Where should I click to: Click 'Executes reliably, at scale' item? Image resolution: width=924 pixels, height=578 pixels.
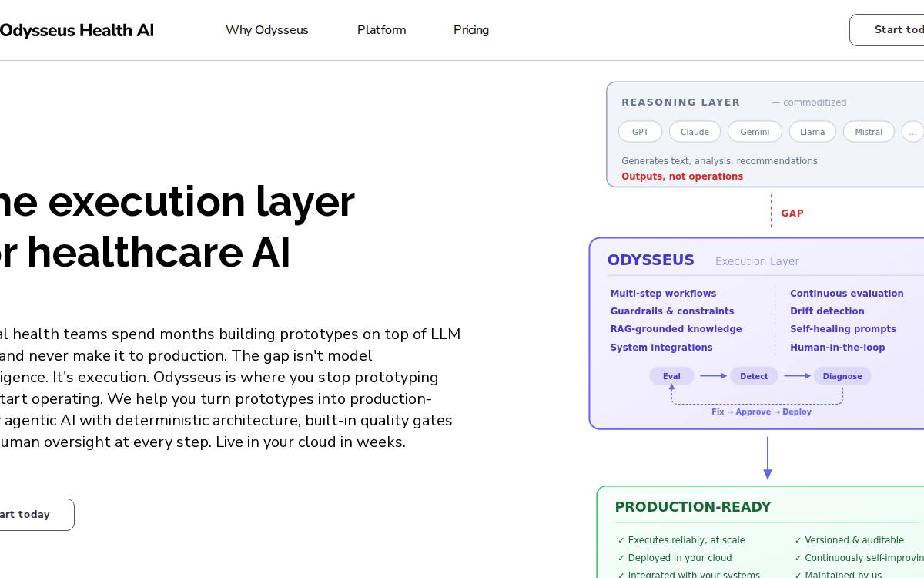(x=681, y=540)
